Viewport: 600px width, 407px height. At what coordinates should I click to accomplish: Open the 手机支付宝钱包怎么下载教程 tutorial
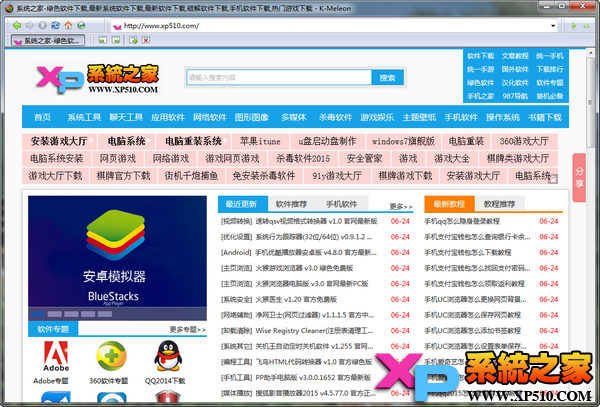click(x=468, y=252)
